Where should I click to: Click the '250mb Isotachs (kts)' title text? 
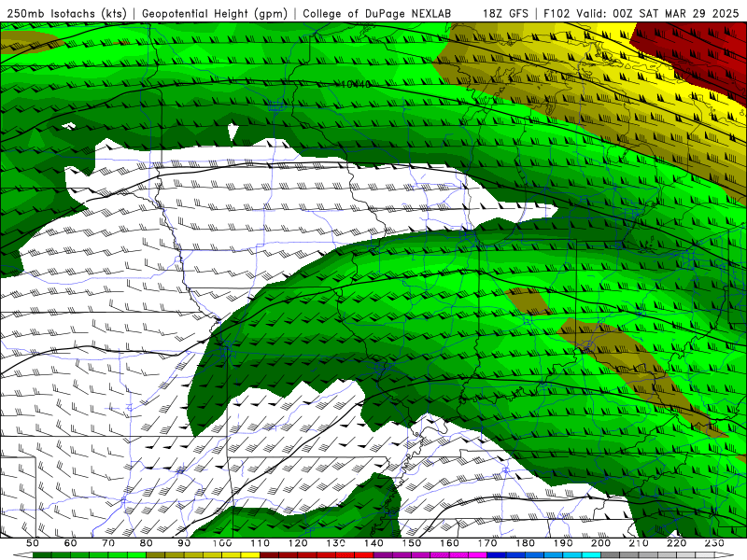click(66, 14)
